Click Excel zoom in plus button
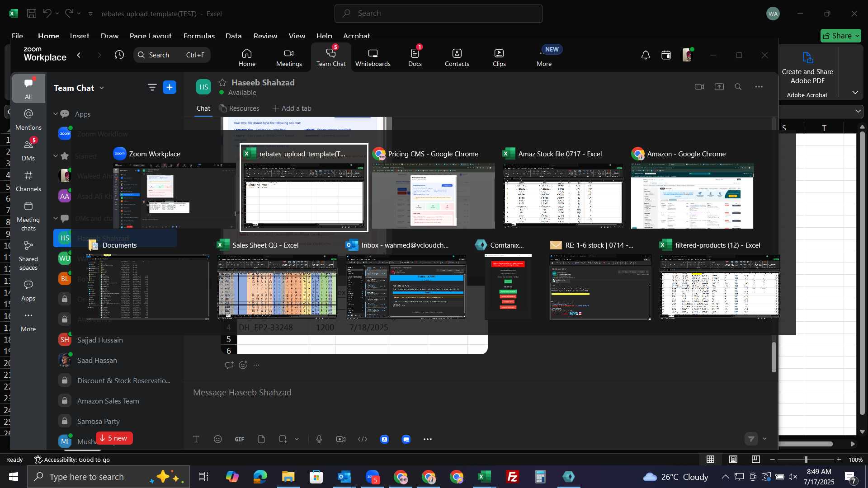 (839, 460)
